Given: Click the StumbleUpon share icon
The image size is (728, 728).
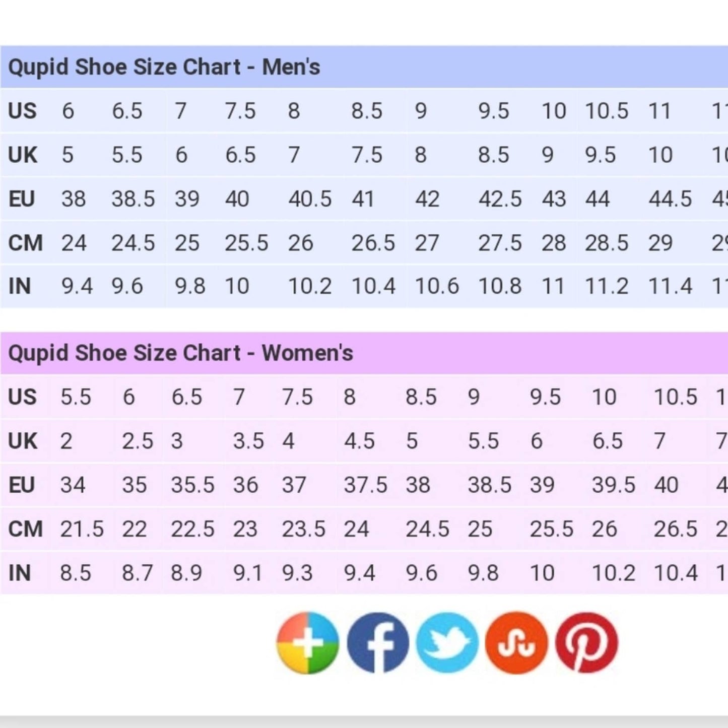Looking at the screenshot, I should [x=516, y=643].
